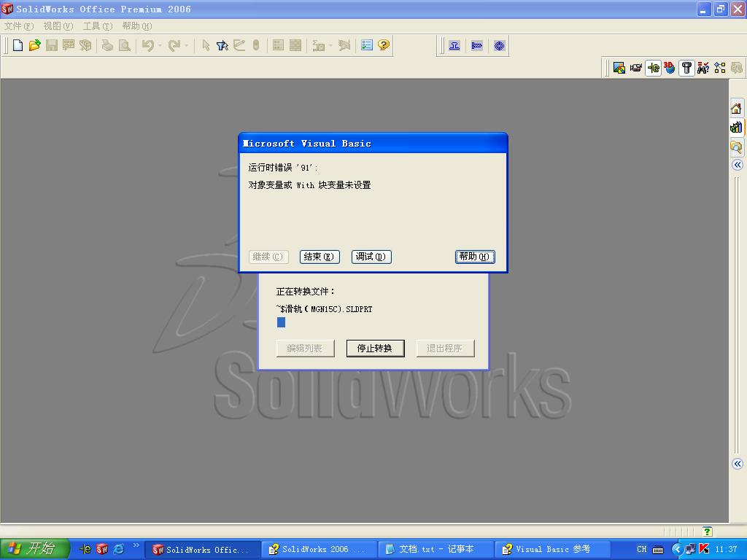Click the Print Preview icon
The height and width of the screenshot is (560, 747).
point(124,46)
